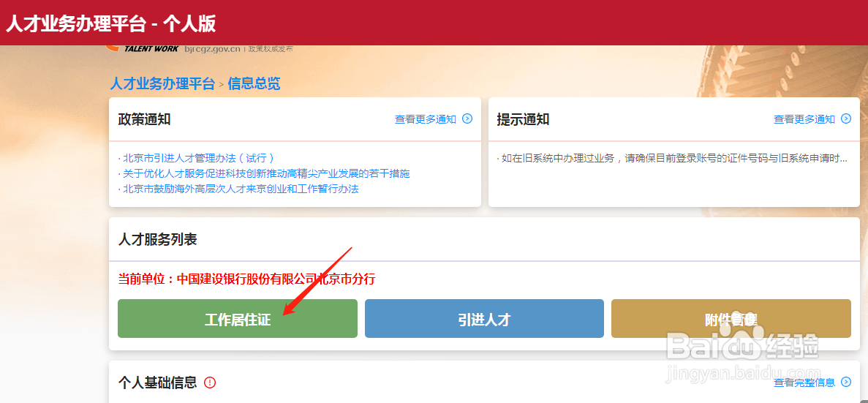This screenshot has height=403, width=868.
Task: Click the 人才服务列表 section heading
Action: 158,239
